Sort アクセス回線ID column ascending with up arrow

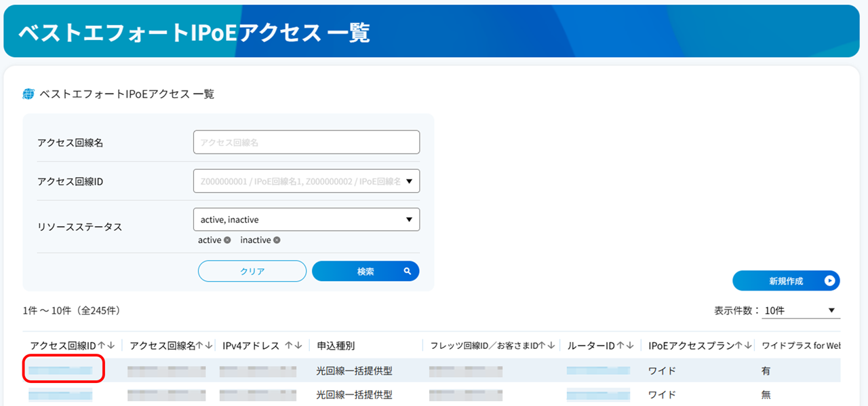pyautogui.click(x=101, y=346)
